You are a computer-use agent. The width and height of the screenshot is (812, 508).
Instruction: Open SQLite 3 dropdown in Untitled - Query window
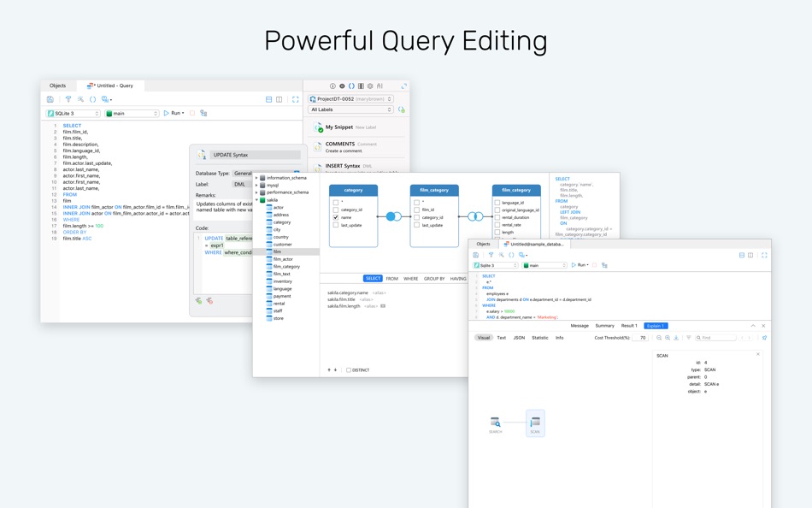pos(73,113)
